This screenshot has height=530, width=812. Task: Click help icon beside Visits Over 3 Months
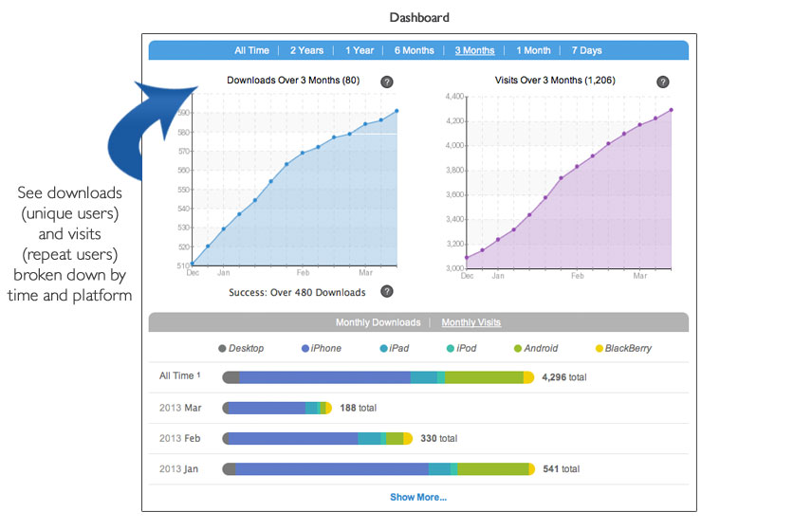(662, 82)
